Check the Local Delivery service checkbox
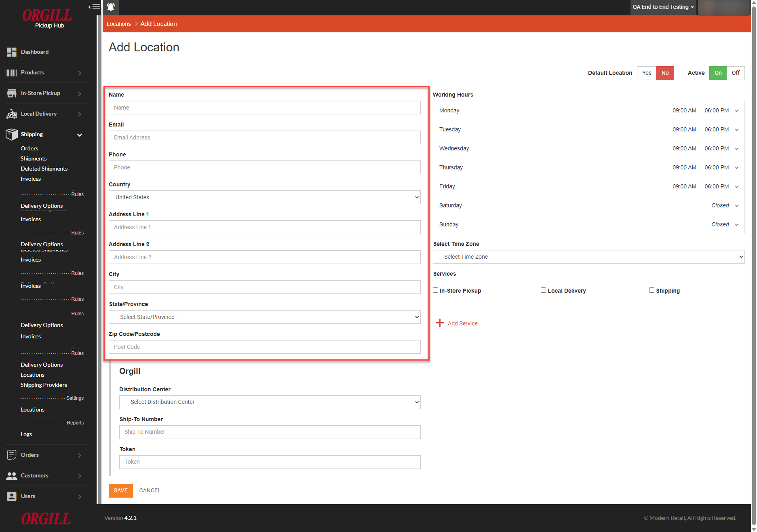The width and height of the screenshot is (757, 532). coord(544,290)
